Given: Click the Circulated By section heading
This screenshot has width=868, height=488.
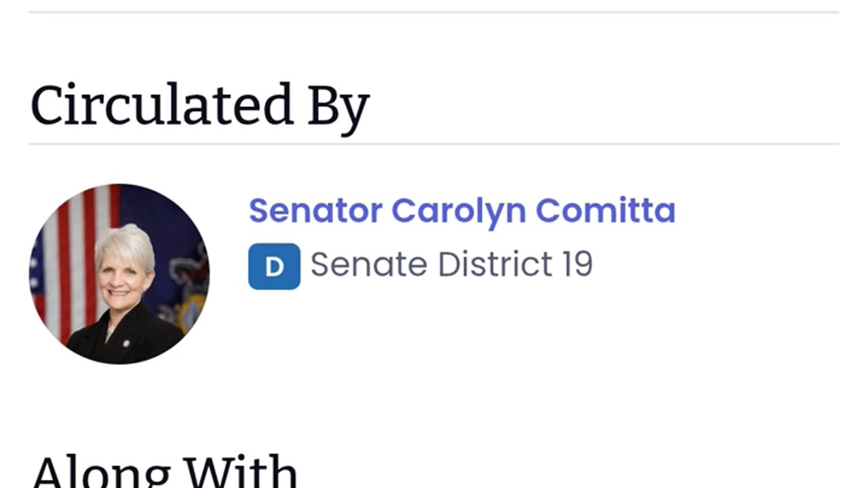Looking at the screenshot, I should click(x=199, y=106).
